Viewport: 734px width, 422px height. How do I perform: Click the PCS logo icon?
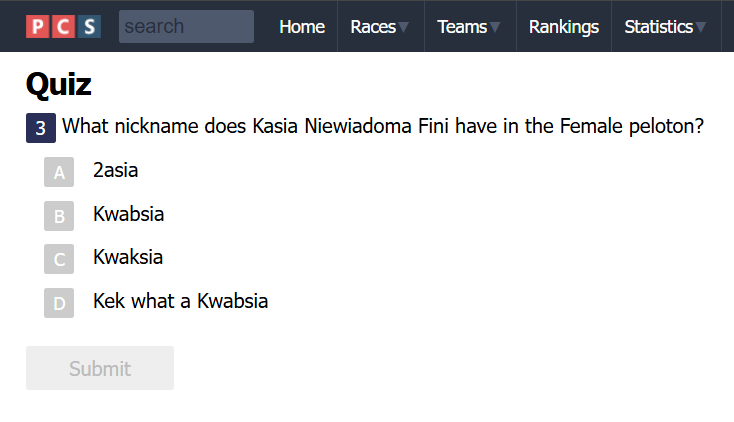point(63,27)
